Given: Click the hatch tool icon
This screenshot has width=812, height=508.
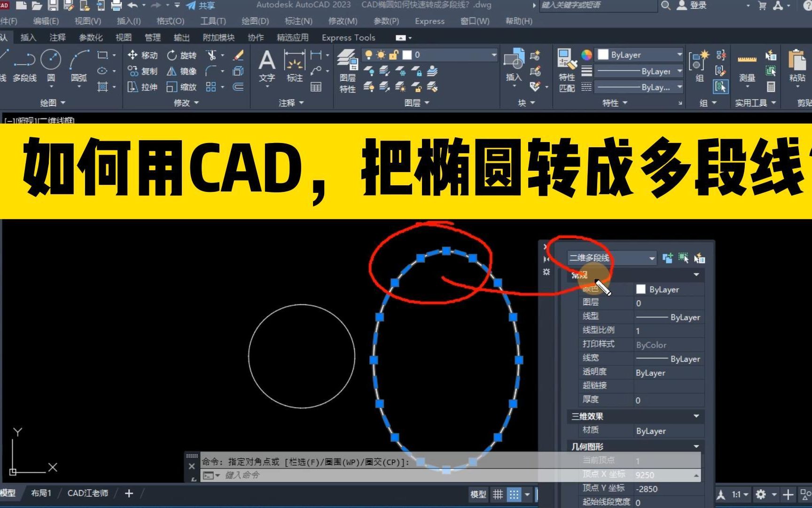Looking at the screenshot, I should 102,87.
